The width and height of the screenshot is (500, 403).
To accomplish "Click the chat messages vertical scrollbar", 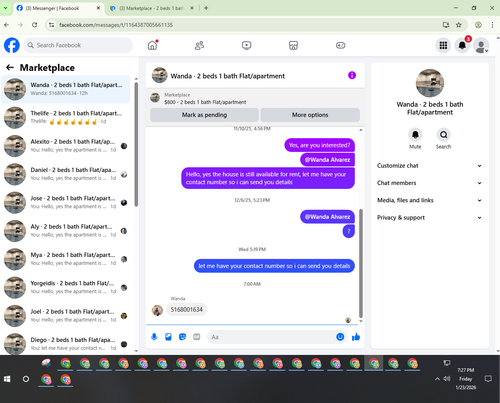I will pyautogui.click(x=361, y=263).
